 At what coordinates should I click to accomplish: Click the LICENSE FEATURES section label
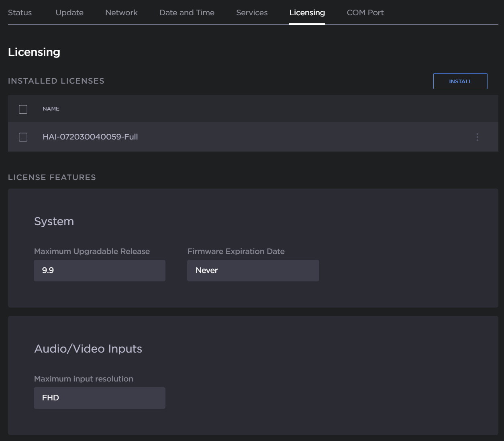[x=52, y=177]
